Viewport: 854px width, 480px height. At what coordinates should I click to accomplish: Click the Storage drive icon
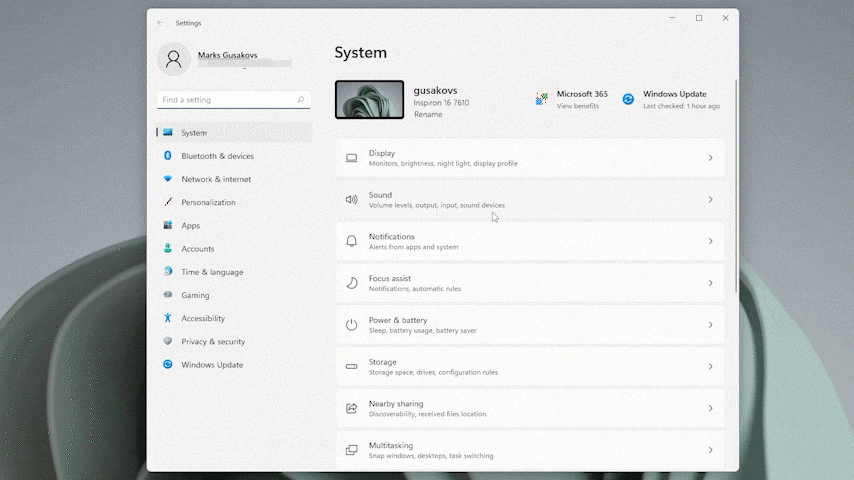pyautogui.click(x=352, y=367)
